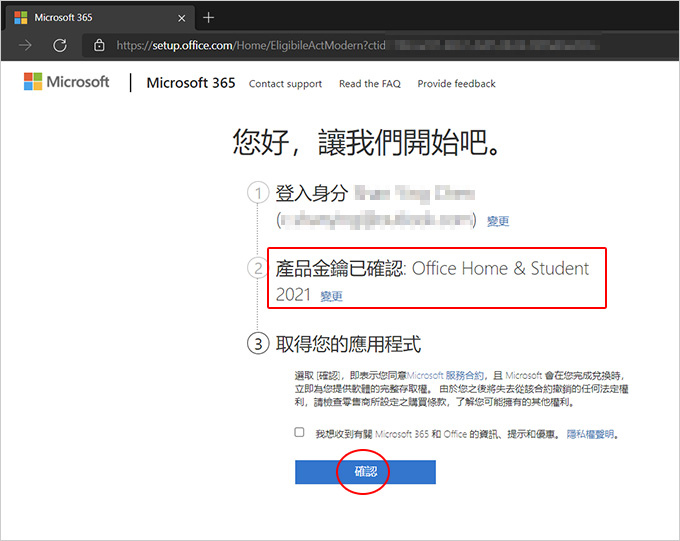The height and width of the screenshot is (541, 680).
Task: Click 變更 link next to 2021 product
Action: point(331,296)
